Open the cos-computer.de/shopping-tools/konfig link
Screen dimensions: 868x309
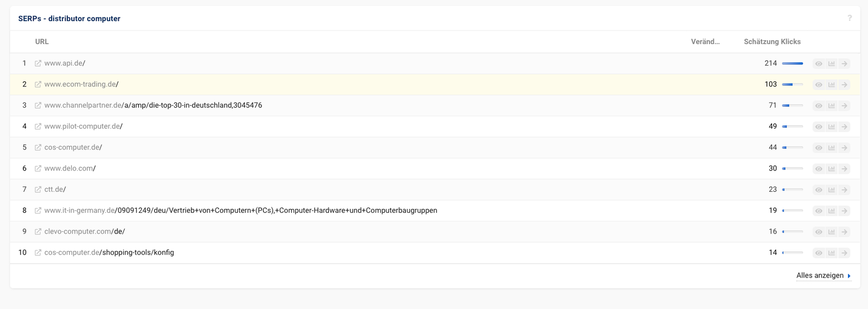[109, 253]
